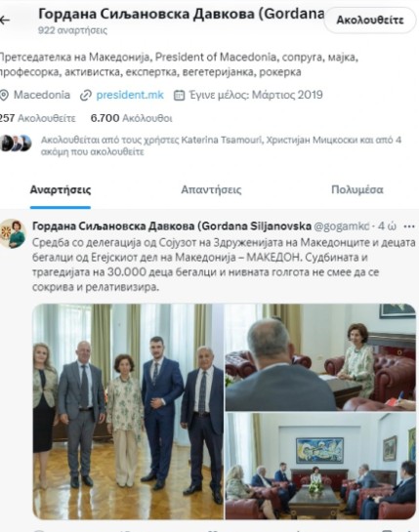This screenshot has width=419, height=532.
Task: Open the three-dot more menu on post
Action: [x=409, y=226]
